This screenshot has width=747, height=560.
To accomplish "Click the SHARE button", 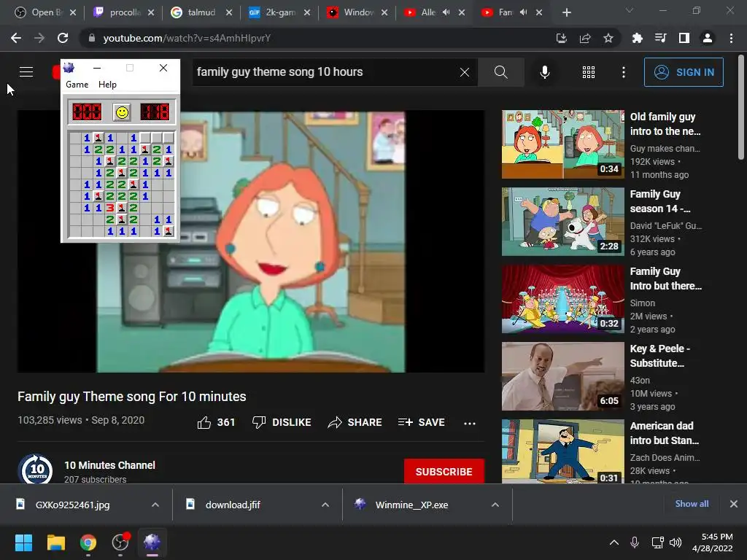I will [x=355, y=422].
